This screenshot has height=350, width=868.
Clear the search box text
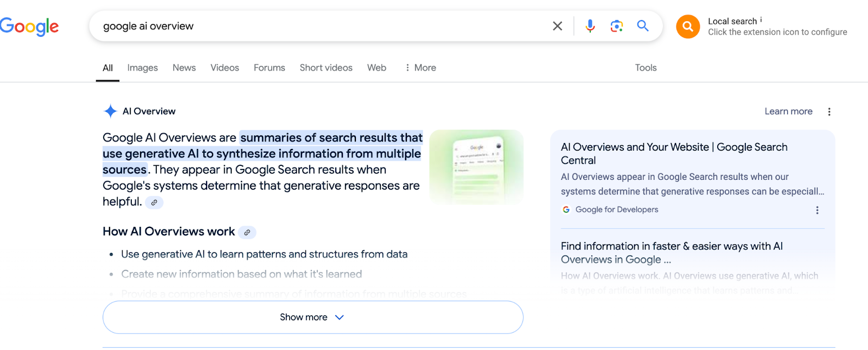[557, 26]
